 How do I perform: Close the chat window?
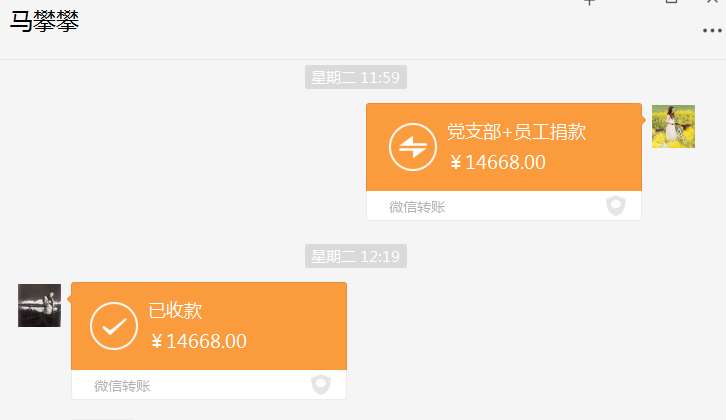pos(712,3)
